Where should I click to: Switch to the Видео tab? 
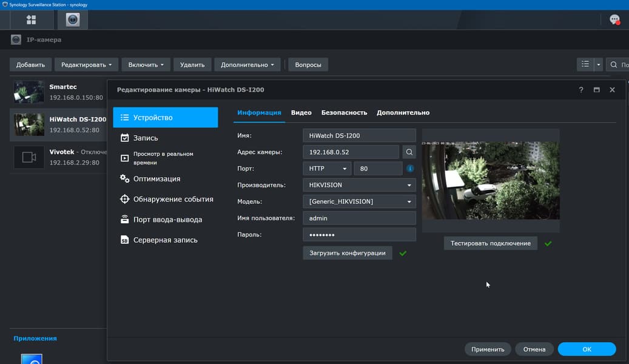pos(301,113)
